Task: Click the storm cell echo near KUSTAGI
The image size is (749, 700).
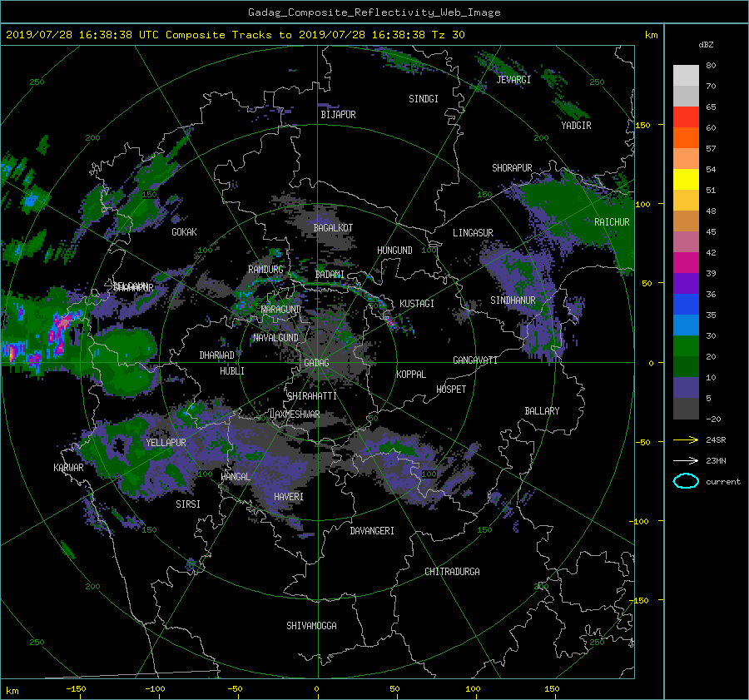Action: coord(389,322)
